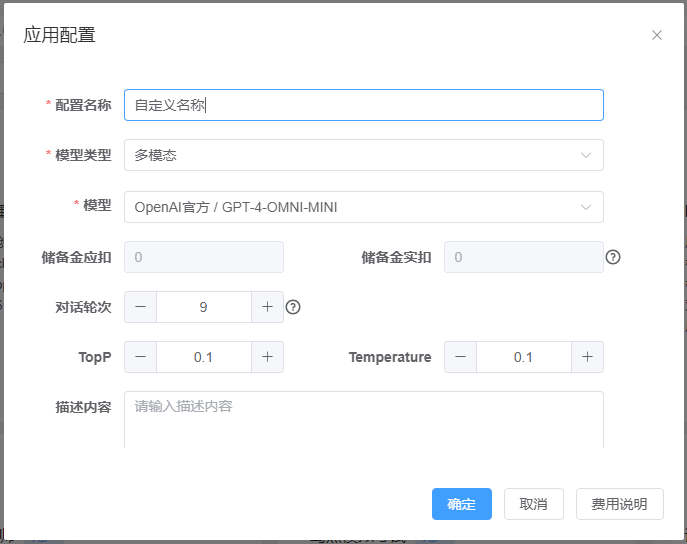Click into the 描述内容 text area
The height and width of the screenshot is (544, 687).
click(x=363, y=419)
